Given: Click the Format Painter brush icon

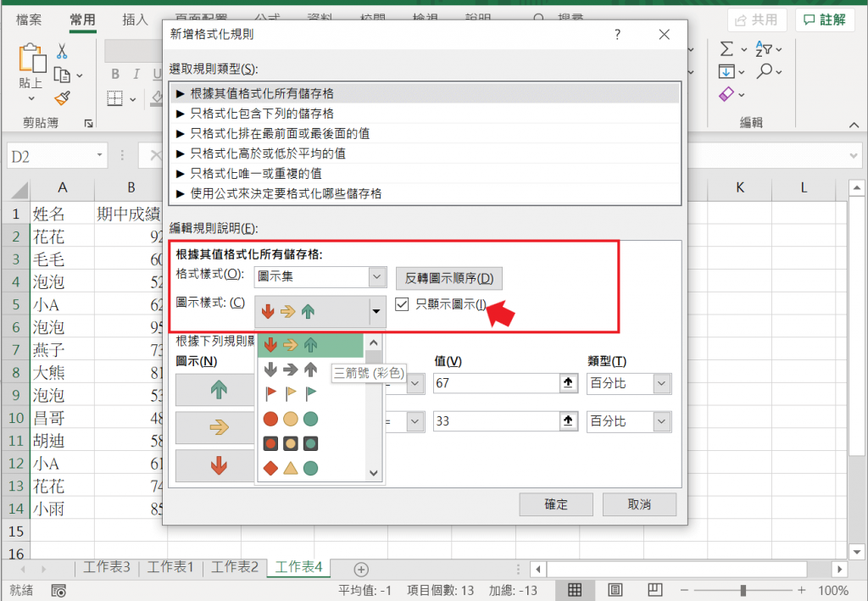Looking at the screenshot, I should tap(63, 98).
